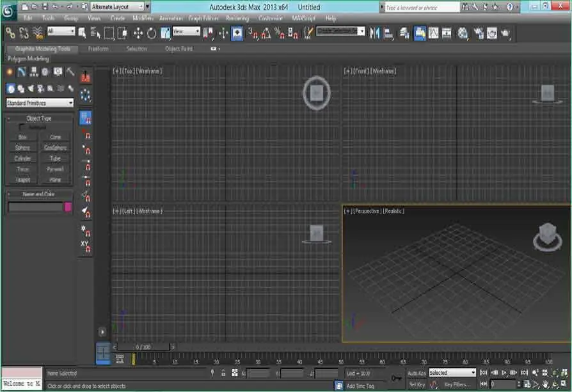This screenshot has width=572, height=392.
Task: Toggle the Graphite Modeling Tools ribbon icon
Action: (x=420, y=33)
